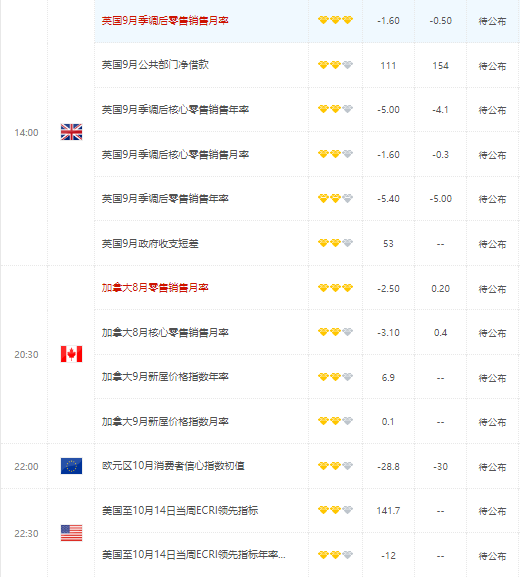Click importance stars for 欧元区10月消费者信心指数初值
Viewport: 520px width, 577px height.
(x=335, y=466)
